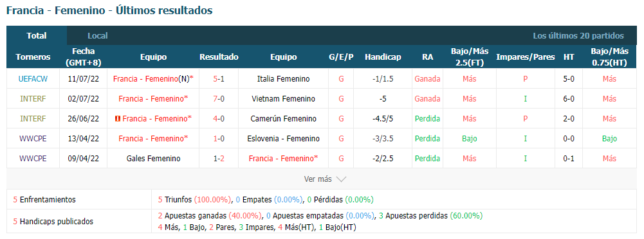This screenshot has height=239, width=644.
Task: Switch to the Local tab
Action: (98, 36)
